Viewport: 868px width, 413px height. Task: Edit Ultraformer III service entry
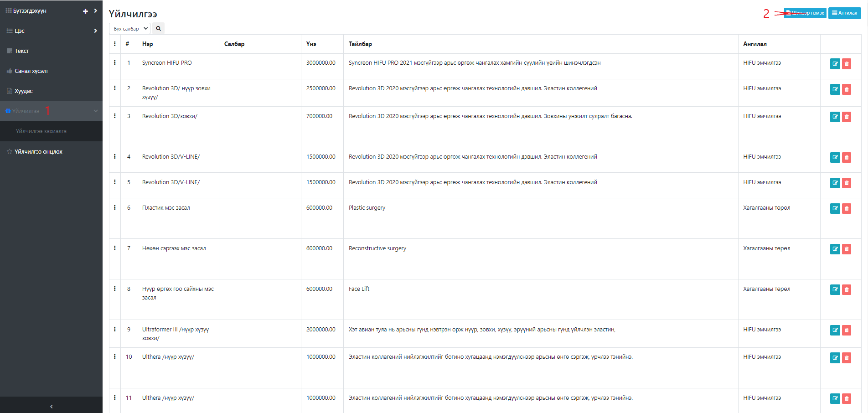(835, 330)
